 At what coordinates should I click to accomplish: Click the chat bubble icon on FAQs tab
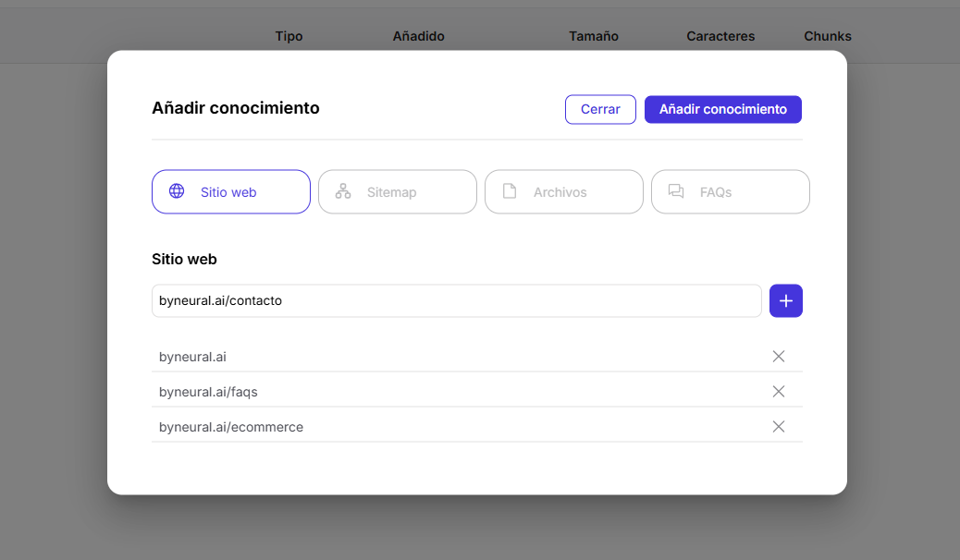[675, 191]
